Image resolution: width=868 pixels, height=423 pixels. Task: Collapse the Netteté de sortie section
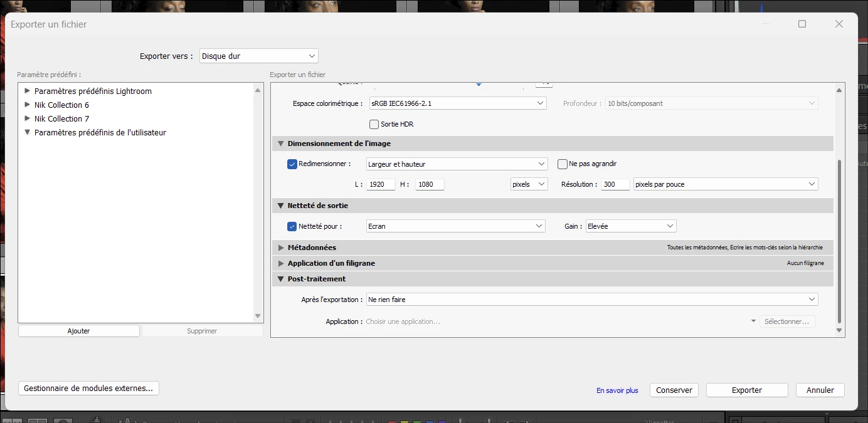(281, 206)
